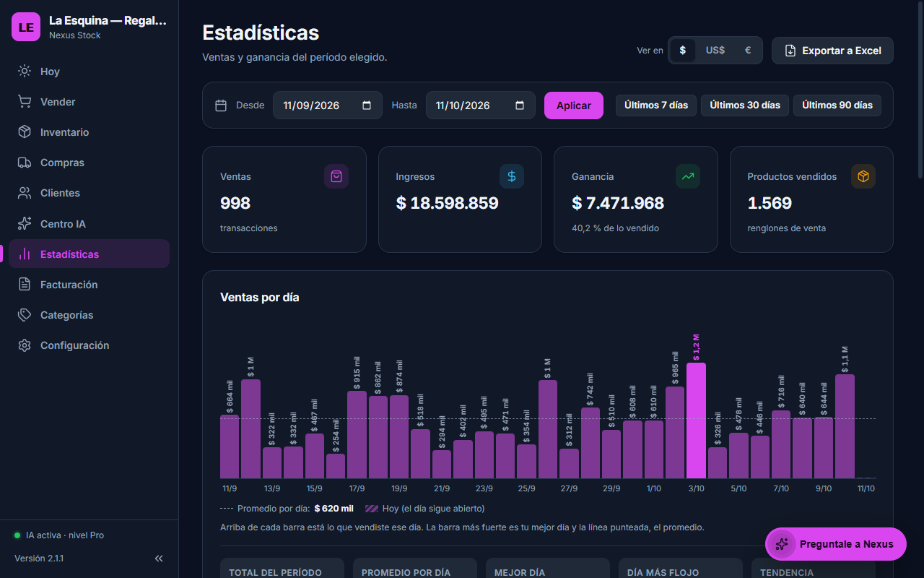
Task: Click the Configuración gear icon
Action: coord(25,345)
